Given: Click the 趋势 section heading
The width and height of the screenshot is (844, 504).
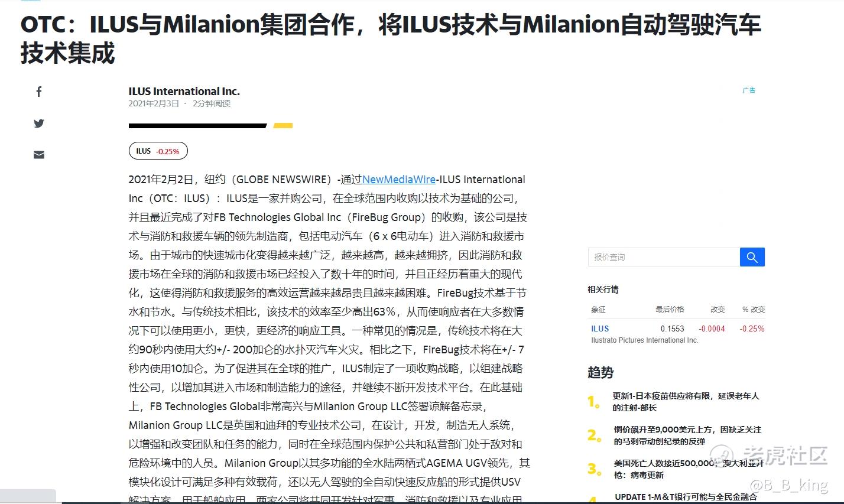Looking at the screenshot, I should pyautogui.click(x=600, y=372).
